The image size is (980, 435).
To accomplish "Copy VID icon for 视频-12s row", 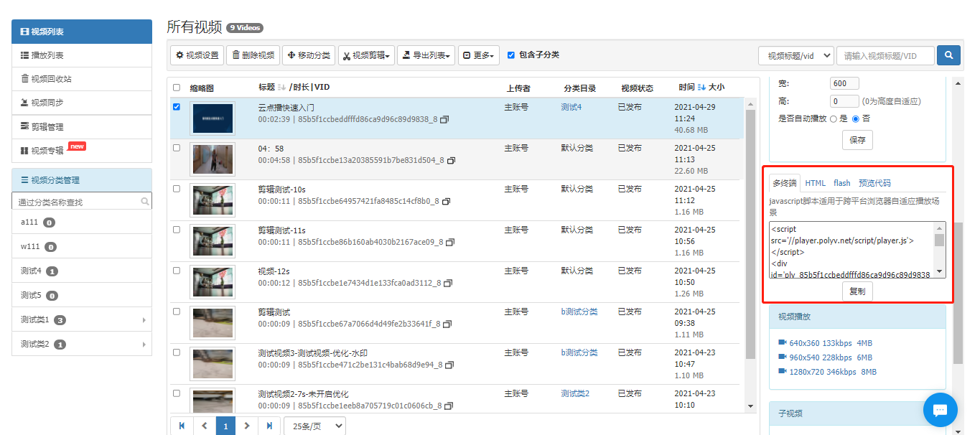I will click(448, 284).
